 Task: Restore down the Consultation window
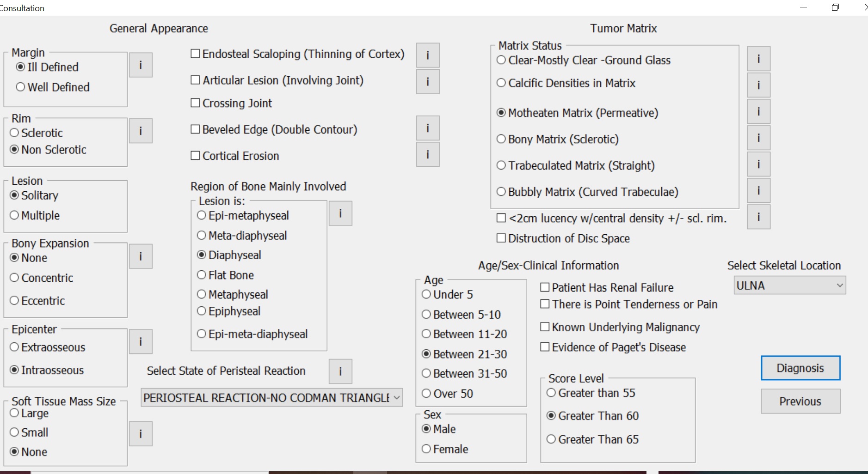(835, 7)
